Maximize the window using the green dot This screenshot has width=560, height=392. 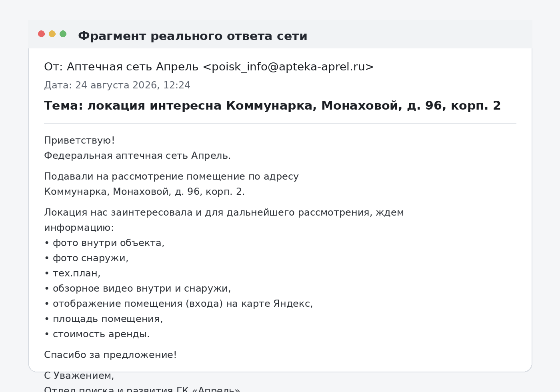(x=63, y=34)
